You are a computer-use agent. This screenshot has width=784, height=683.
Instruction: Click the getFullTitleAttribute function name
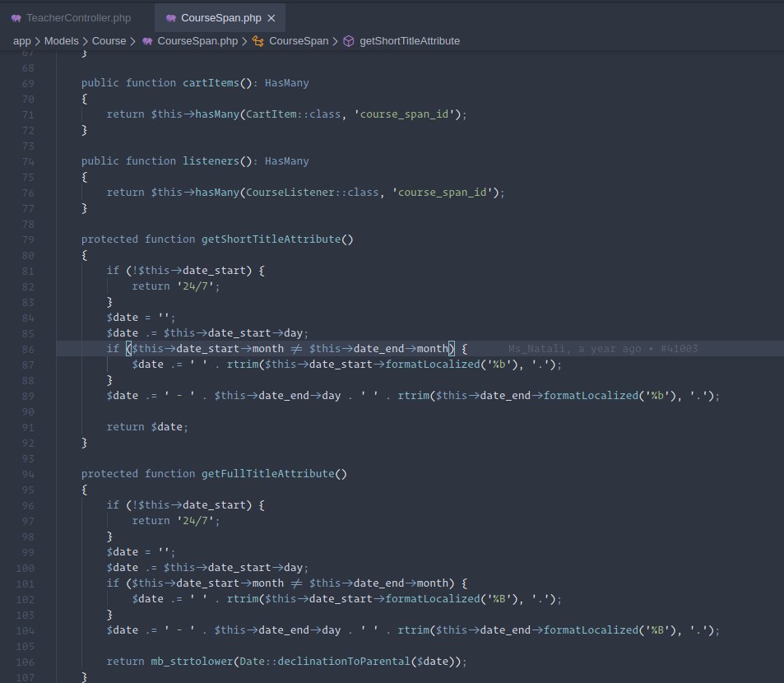[x=267, y=474]
